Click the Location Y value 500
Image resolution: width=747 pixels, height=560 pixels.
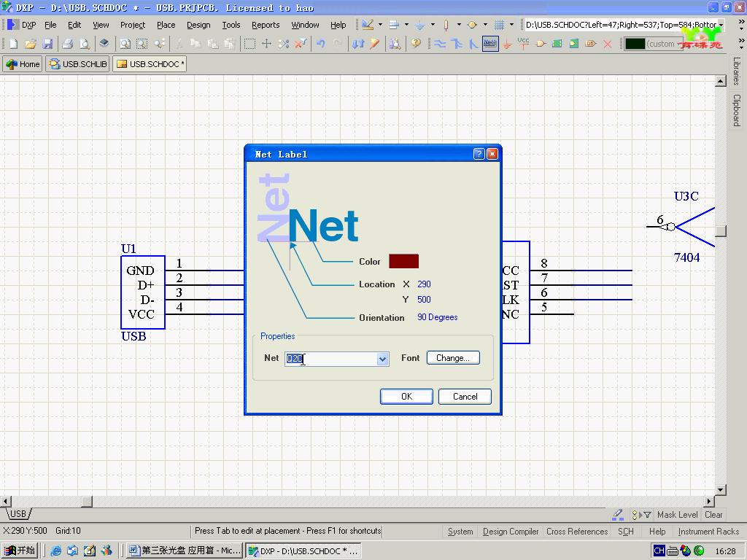[424, 300]
